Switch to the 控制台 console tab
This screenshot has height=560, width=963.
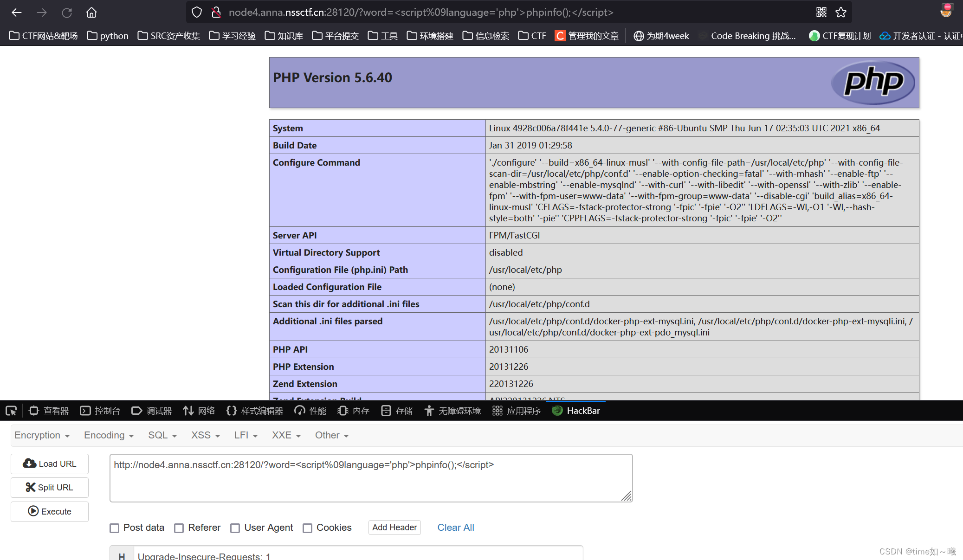click(100, 411)
